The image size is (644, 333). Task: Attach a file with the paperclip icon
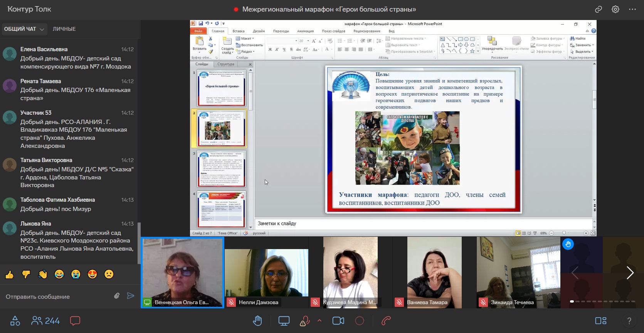click(117, 296)
